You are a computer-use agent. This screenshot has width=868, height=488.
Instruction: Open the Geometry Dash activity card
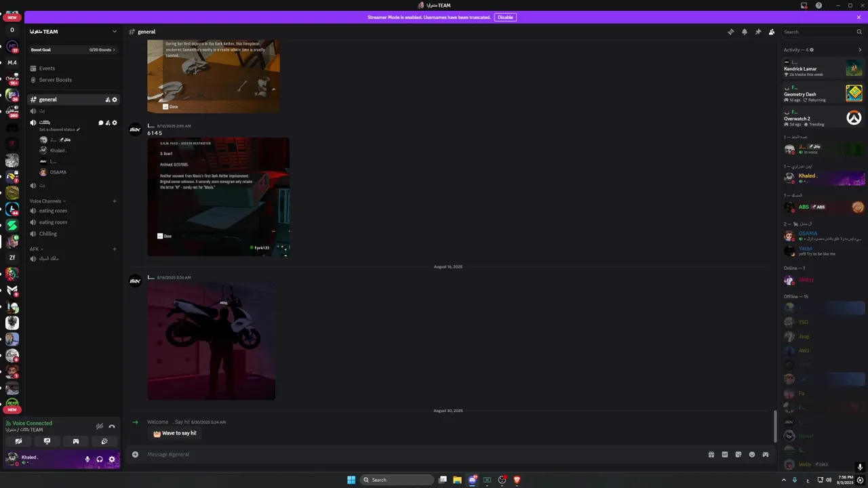click(823, 94)
